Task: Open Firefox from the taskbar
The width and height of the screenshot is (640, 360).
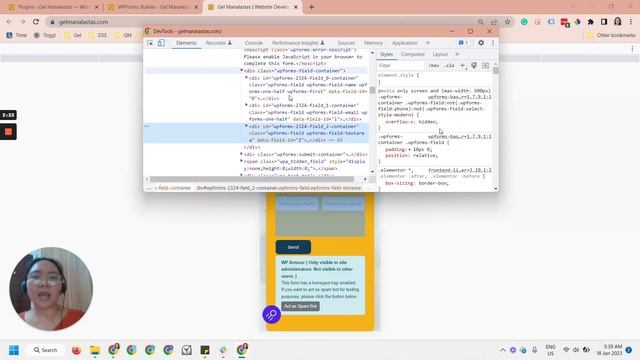Action: point(76,350)
